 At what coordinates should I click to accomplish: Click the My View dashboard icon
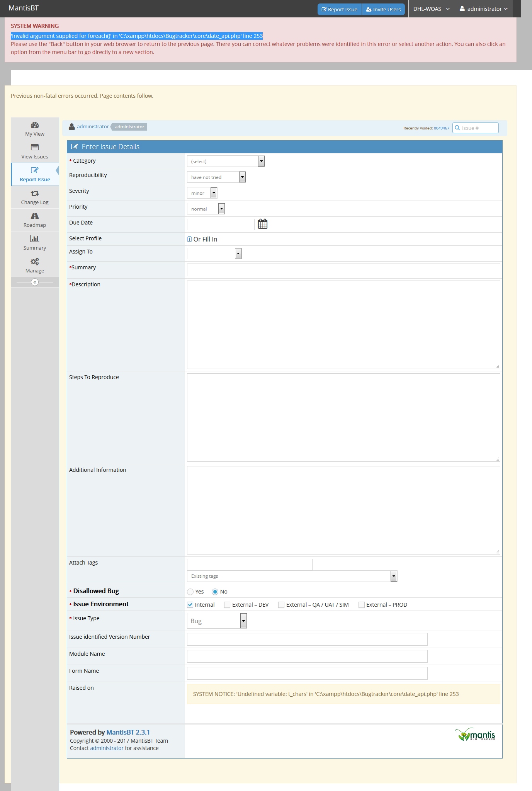[35, 125]
